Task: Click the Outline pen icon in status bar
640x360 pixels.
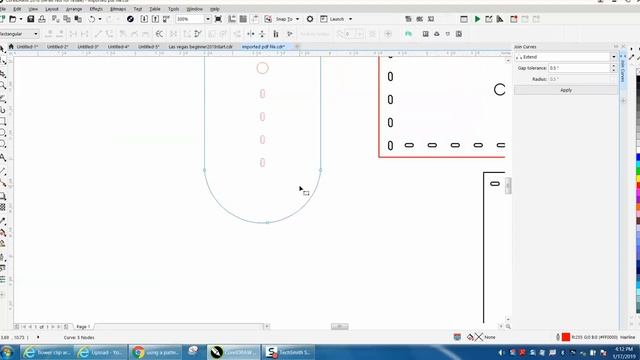Action: pos(558,337)
